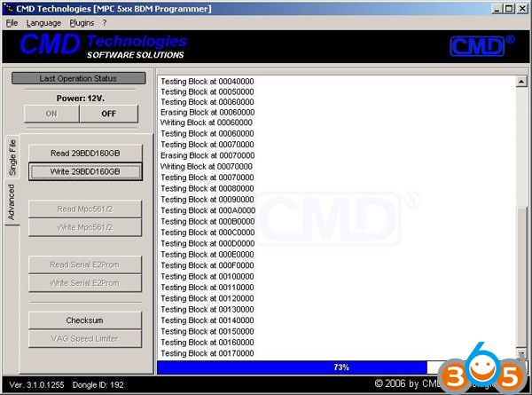Viewport: 532px width, 395px height.
Task: Click 'Dongle ID: 192' in status bar
Action: click(x=98, y=385)
